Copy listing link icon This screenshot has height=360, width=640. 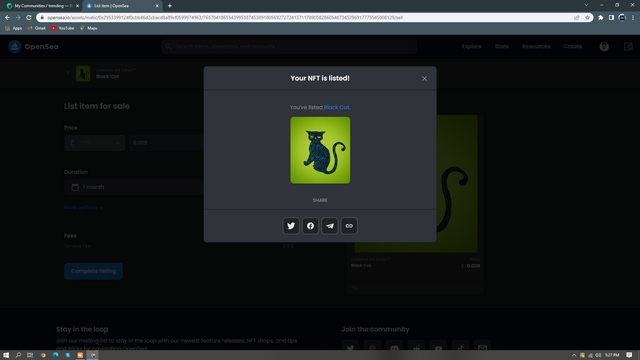point(349,226)
